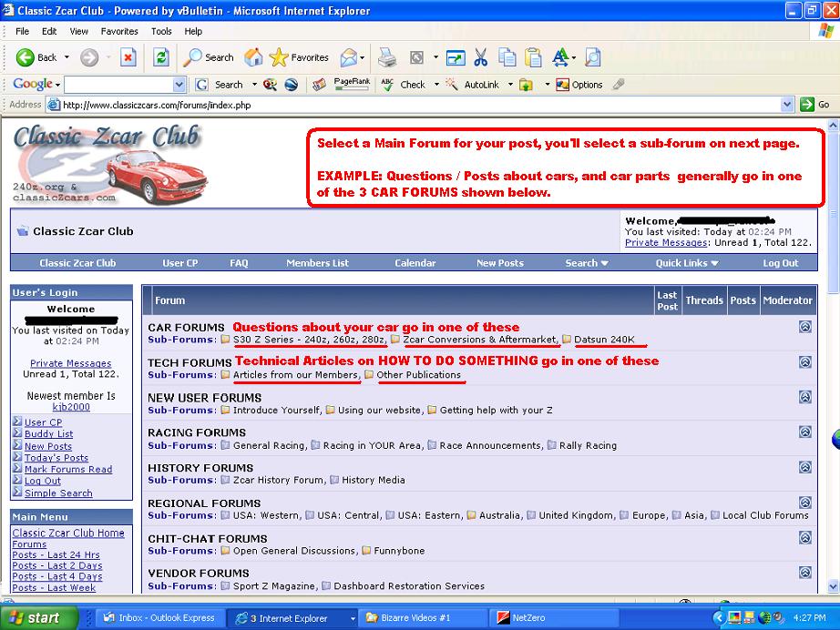Open the Address bar dropdown arrow
This screenshot has width=840, height=630.
coord(787,105)
